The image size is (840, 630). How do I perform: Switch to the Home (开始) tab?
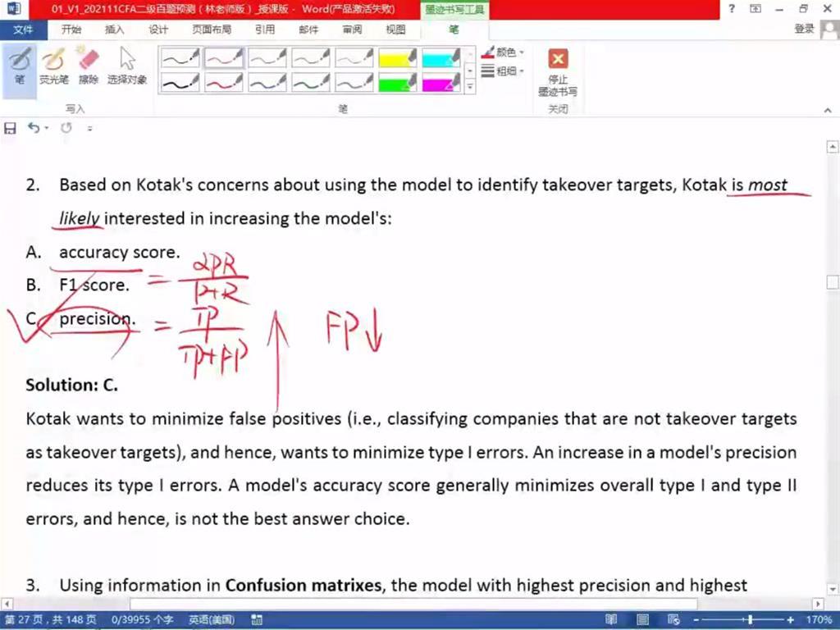pyautogui.click(x=71, y=30)
